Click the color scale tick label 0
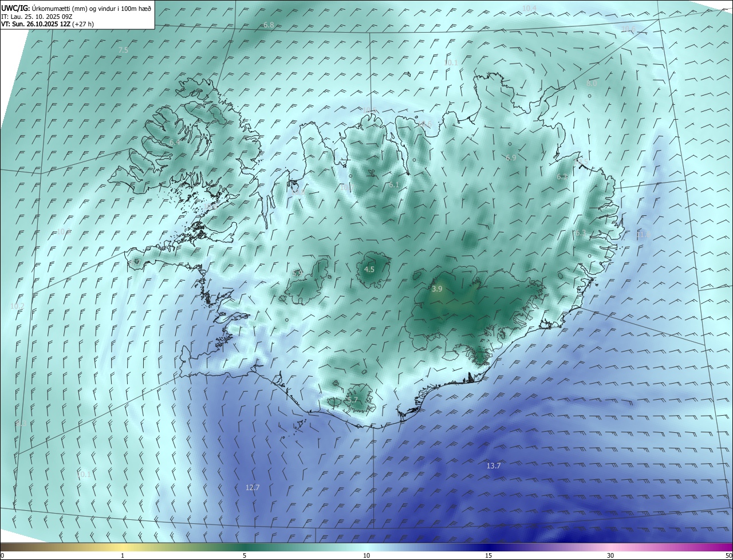Screen dimensions: 733x560 pyautogui.click(x=2, y=555)
